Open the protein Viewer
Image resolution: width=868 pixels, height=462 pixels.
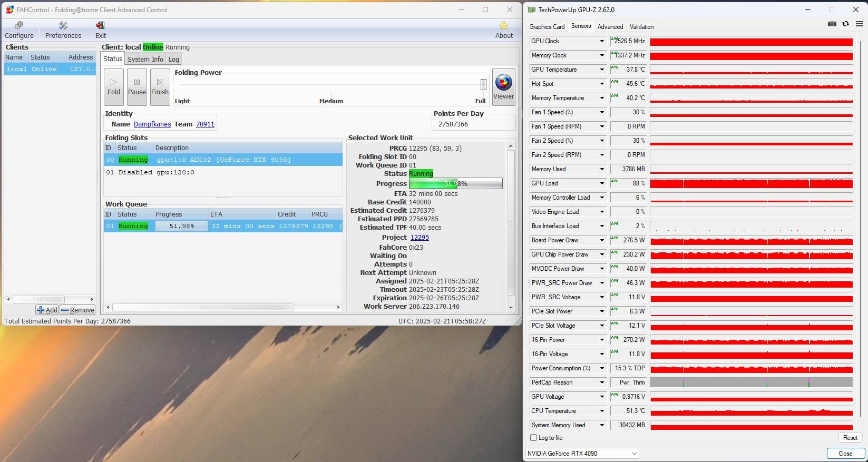click(504, 87)
